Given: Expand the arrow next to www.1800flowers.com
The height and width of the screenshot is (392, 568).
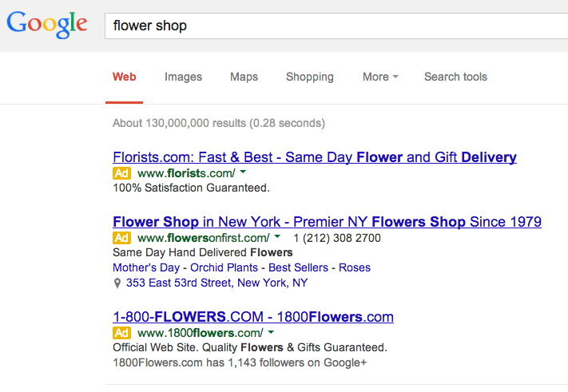Looking at the screenshot, I should click(x=271, y=332).
